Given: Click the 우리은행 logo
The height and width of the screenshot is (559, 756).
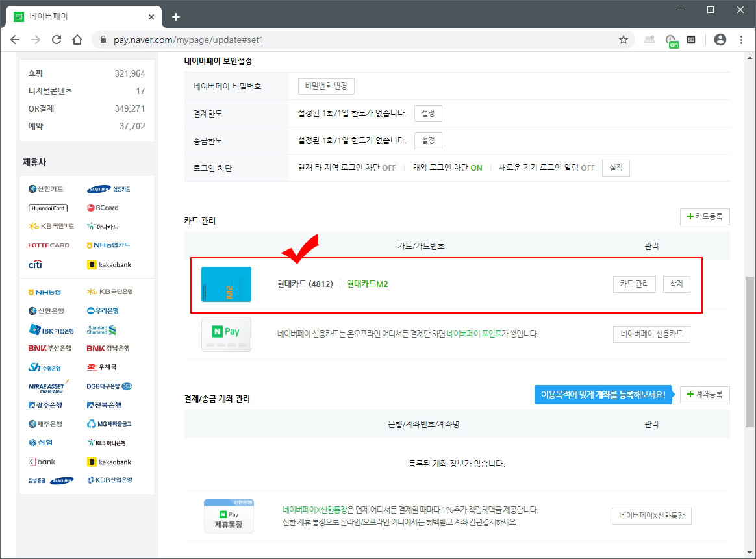Looking at the screenshot, I should [103, 311].
